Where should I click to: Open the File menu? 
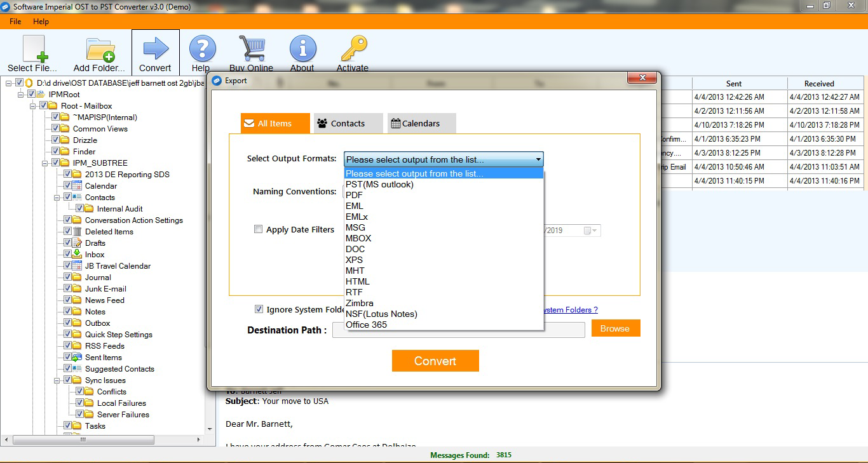[x=15, y=21]
